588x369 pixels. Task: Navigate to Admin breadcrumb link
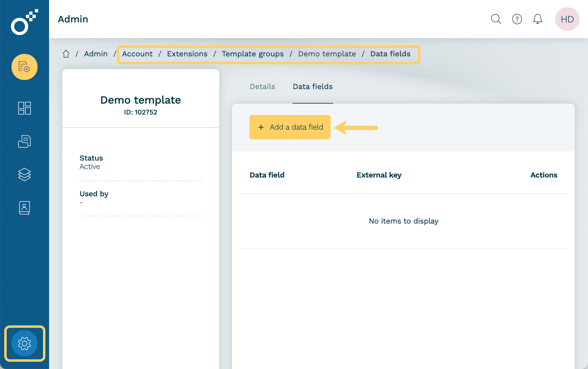96,54
